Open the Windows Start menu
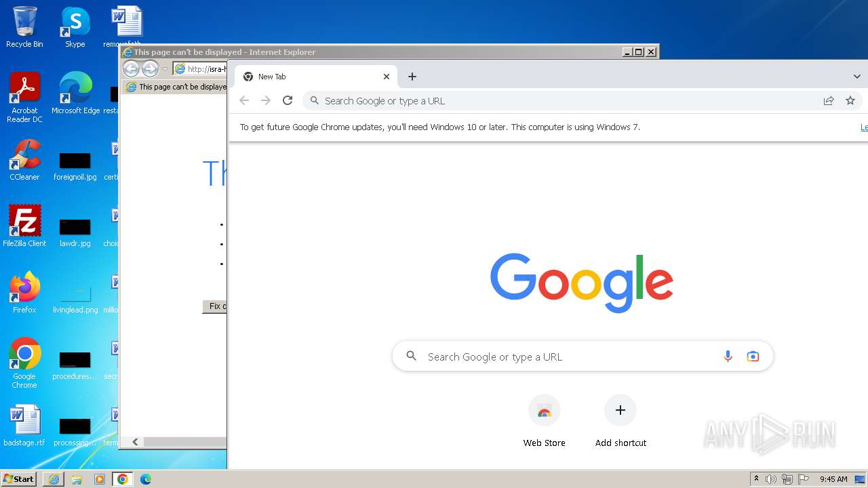This screenshot has width=868, height=488. pyautogui.click(x=19, y=479)
